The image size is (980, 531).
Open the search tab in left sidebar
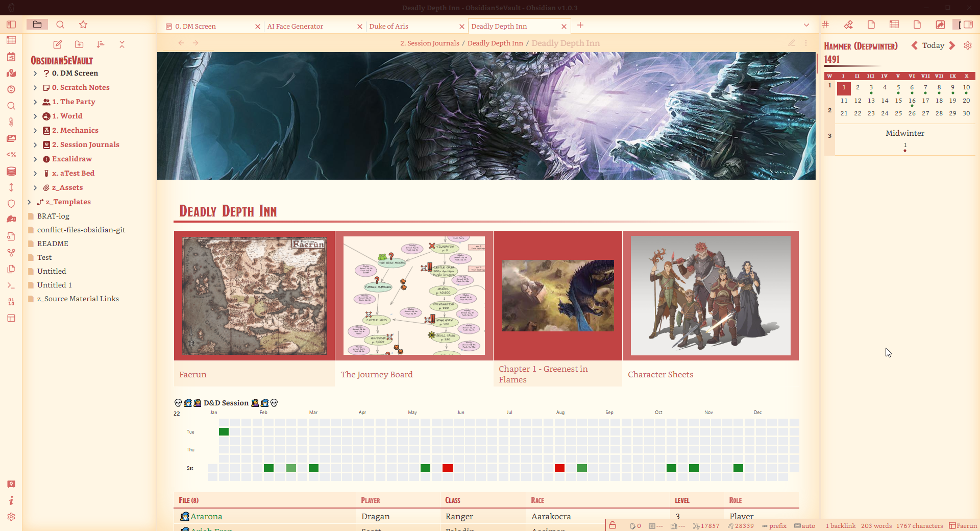(x=60, y=25)
